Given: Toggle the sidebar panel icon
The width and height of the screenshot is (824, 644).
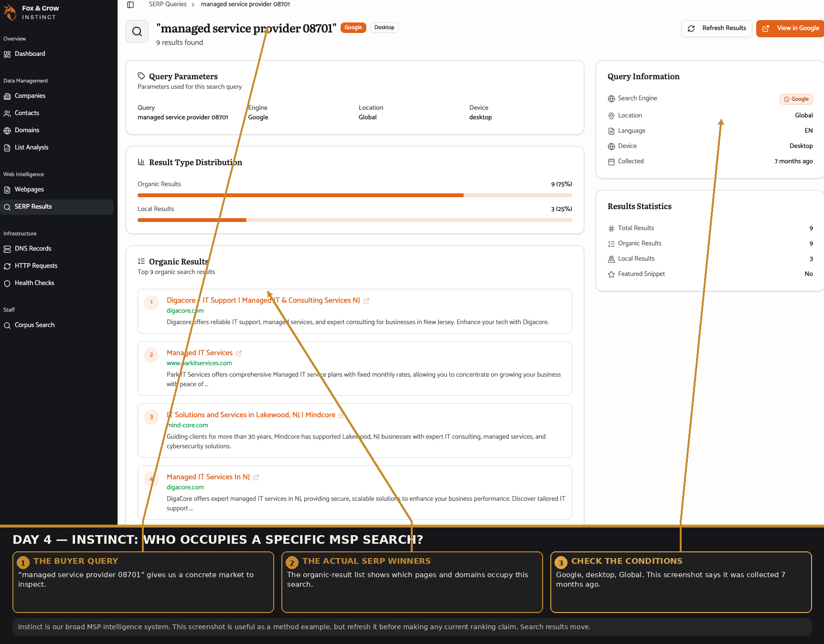Looking at the screenshot, I should [x=130, y=4].
